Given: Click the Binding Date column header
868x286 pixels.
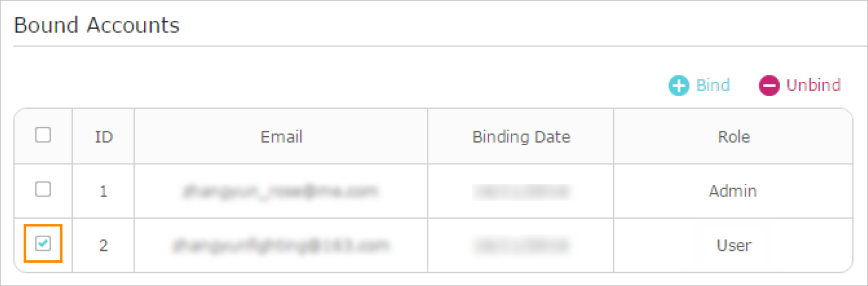Looking at the screenshot, I should point(521,137).
